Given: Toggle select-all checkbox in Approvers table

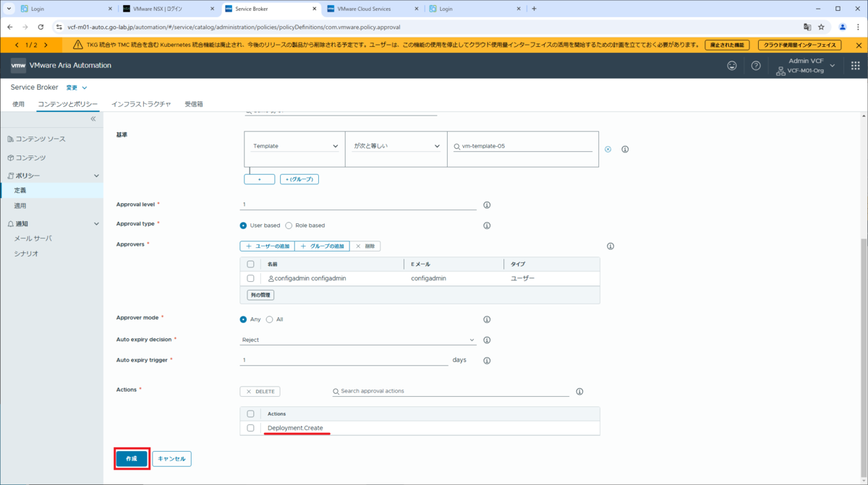Looking at the screenshot, I should coord(250,265).
